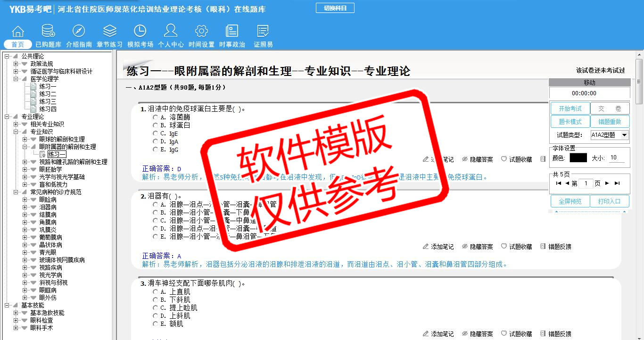
Task: Open the 试题类型 A1A2型题 dropdown
Action: pos(609,135)
